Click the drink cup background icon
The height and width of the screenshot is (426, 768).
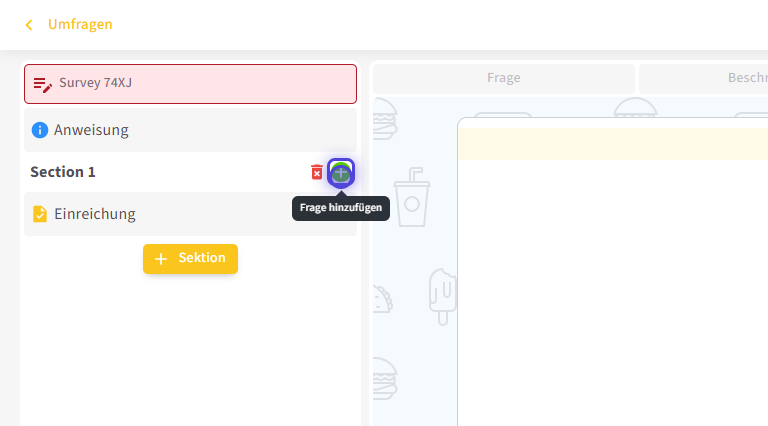pos(411,196)
